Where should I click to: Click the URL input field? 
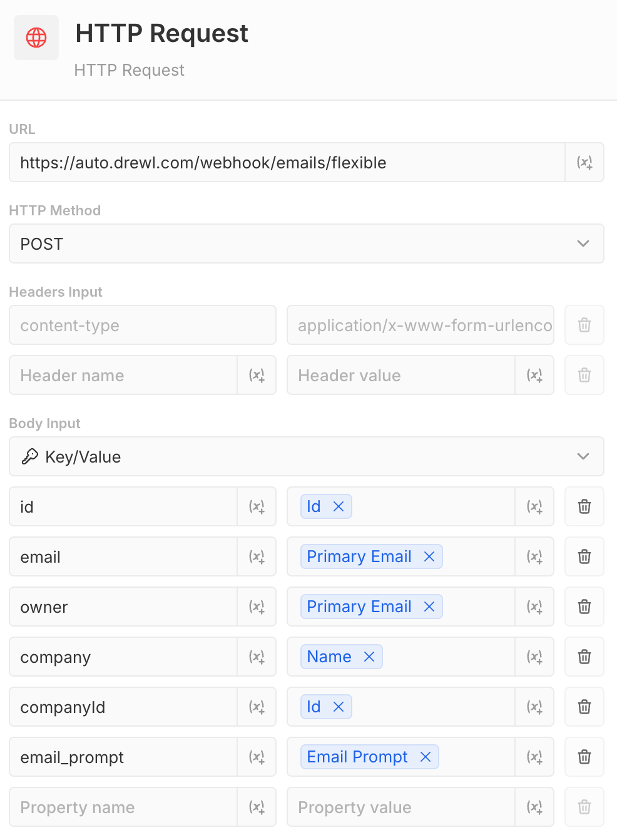(288, 163)
